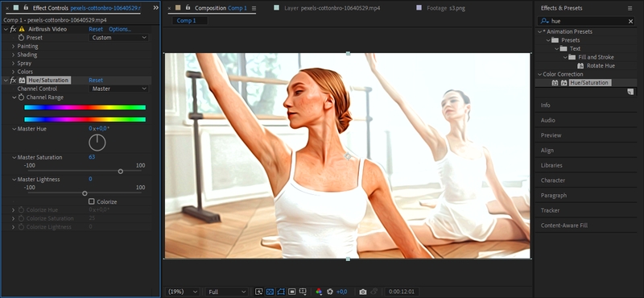Toggle the Effect Controls panel lock icon
Image resolution: width=644 pixels, height=298 pixels.
(x=26, y=8)
